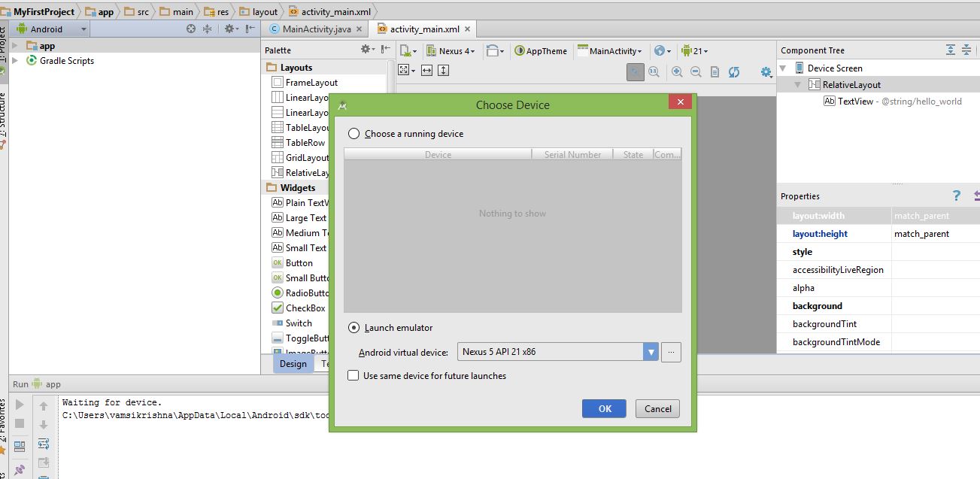Pick Switch widget from Palette
980x479 pixels.
(x=299, y=323)
